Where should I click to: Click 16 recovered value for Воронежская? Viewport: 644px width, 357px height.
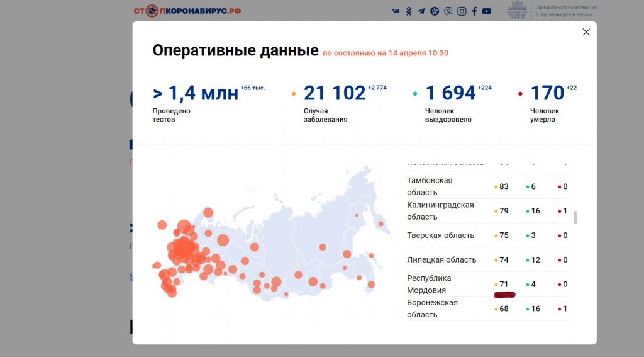(x=535, y=309)
